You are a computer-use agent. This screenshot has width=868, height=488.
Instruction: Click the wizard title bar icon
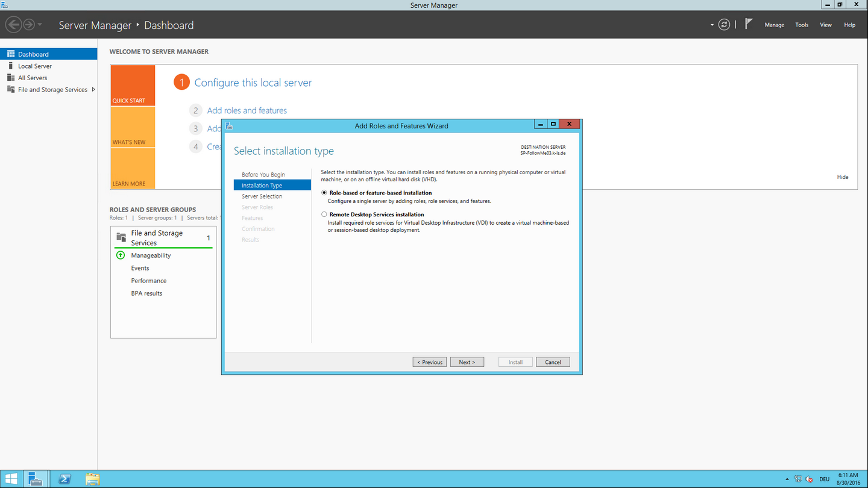229,126
